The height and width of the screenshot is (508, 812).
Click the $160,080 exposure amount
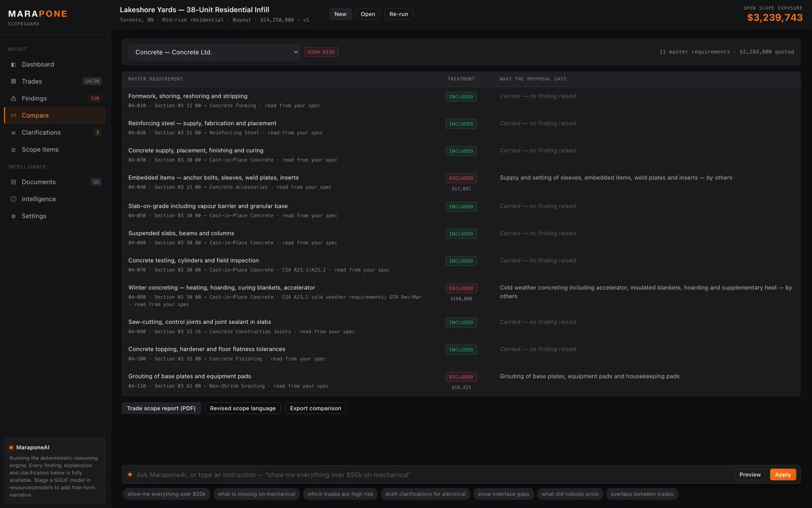461,299
